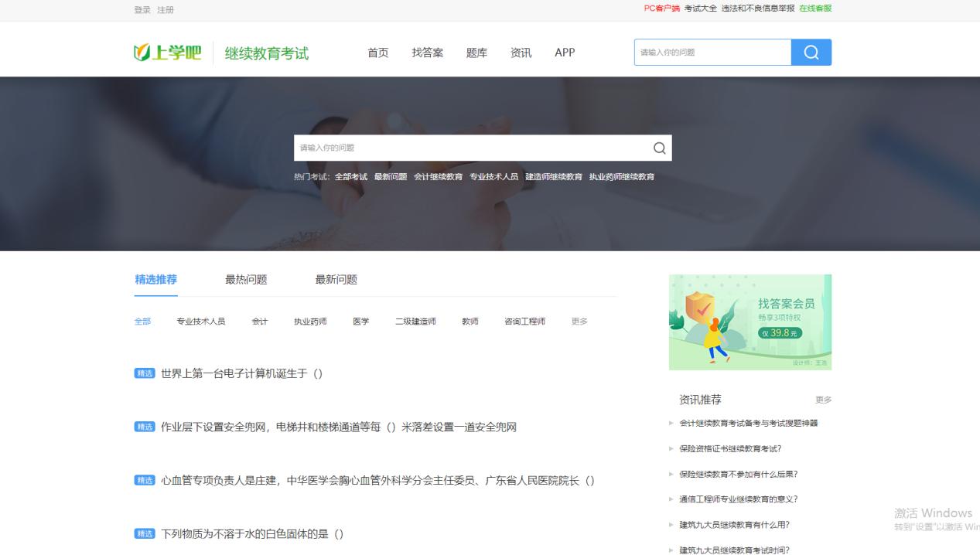This screenshot has width=980, height=555.
Task: Open the 题库 navigation menu
Action: point(476,53)
